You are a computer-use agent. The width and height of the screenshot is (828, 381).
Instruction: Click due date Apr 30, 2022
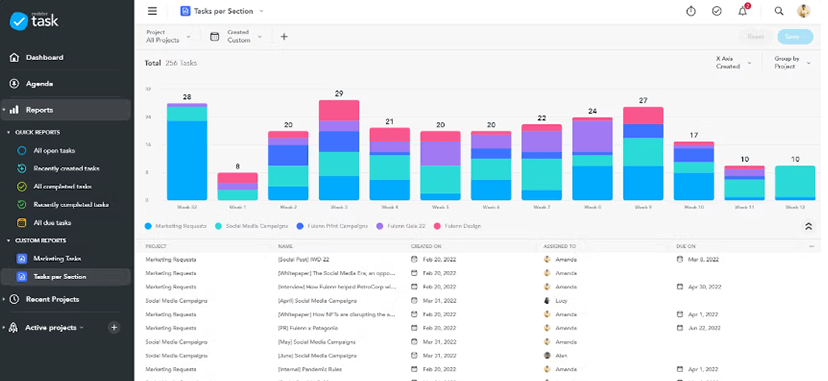(x=703, y=287)
